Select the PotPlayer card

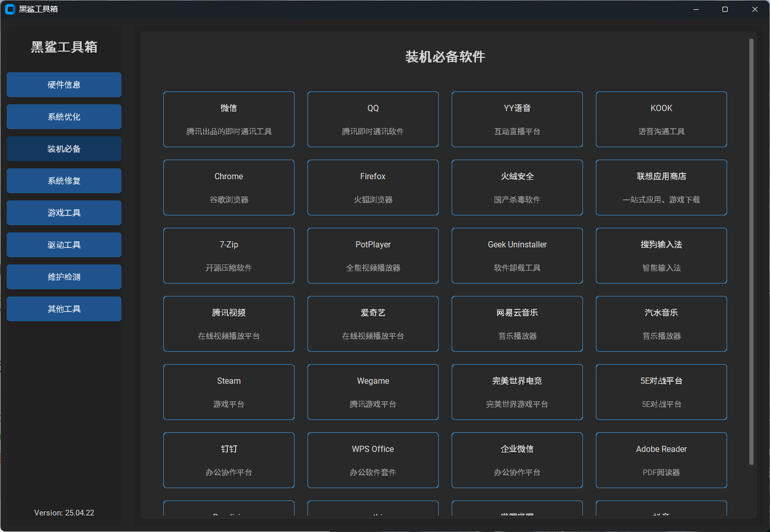click(373, 256)
